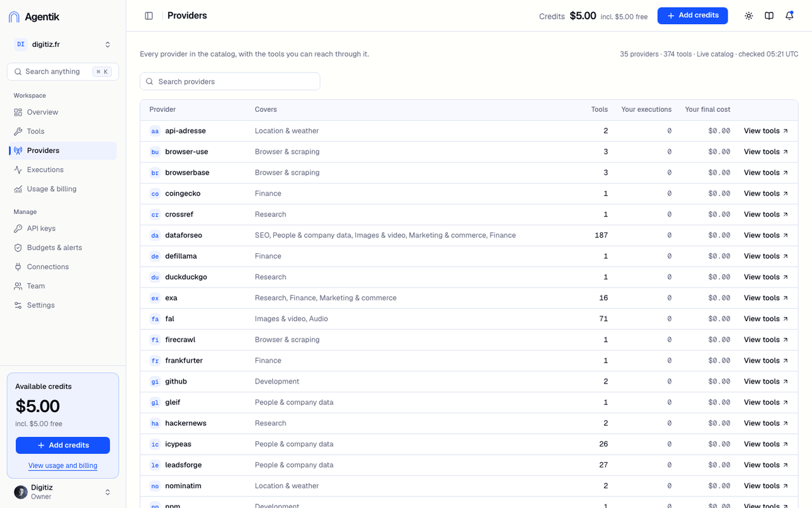Toggle the sidebar collapse icon
This screenshot has width=812, height=508.
tap(149, 16)
